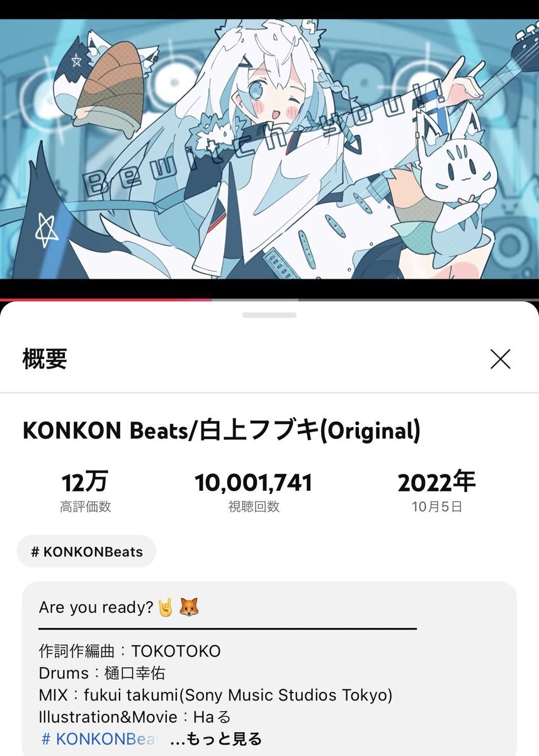Tap the video player artwork
The width and height of the screenshot is (539, 756).
[269, 149]
